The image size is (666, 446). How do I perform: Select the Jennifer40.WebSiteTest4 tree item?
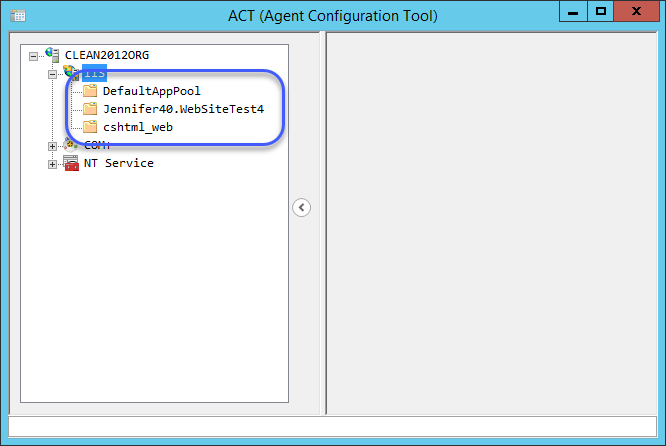(x=183, y=109)
